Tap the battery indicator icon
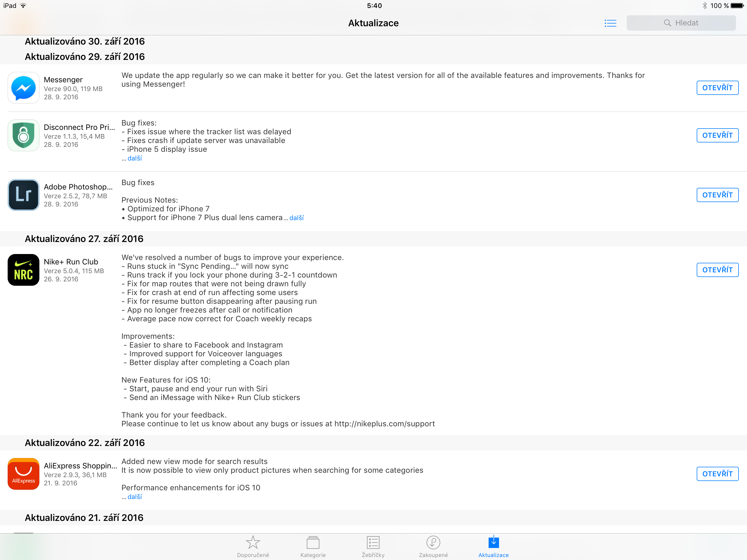This screenshot has height=560, width=747. click(x=737, y=6)
